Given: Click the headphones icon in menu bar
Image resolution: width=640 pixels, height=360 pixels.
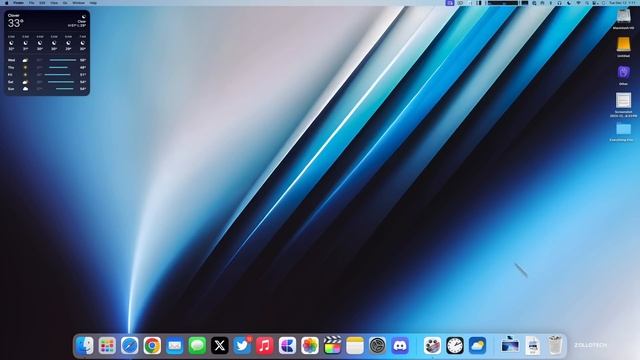Looking at the screenshot, I should coord(560,3).
